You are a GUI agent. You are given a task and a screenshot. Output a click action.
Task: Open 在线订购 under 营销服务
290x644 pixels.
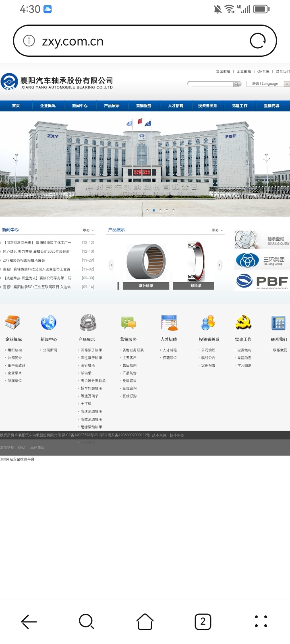click(x=129, y=396)
